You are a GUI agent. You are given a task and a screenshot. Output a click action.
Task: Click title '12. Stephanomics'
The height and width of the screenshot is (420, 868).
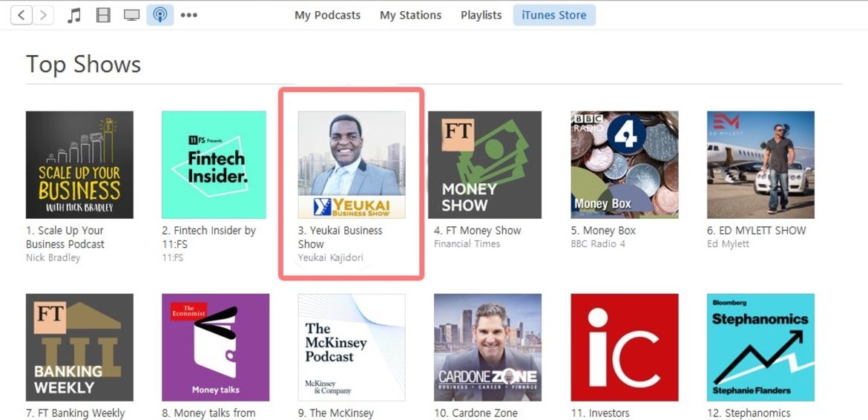pyautogui.click(x=749, y=413)
